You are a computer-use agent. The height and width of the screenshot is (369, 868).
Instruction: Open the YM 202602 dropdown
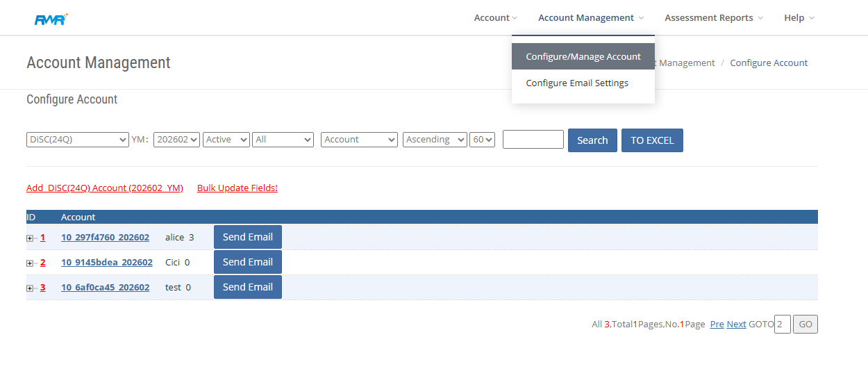click(x=176, y=140)
